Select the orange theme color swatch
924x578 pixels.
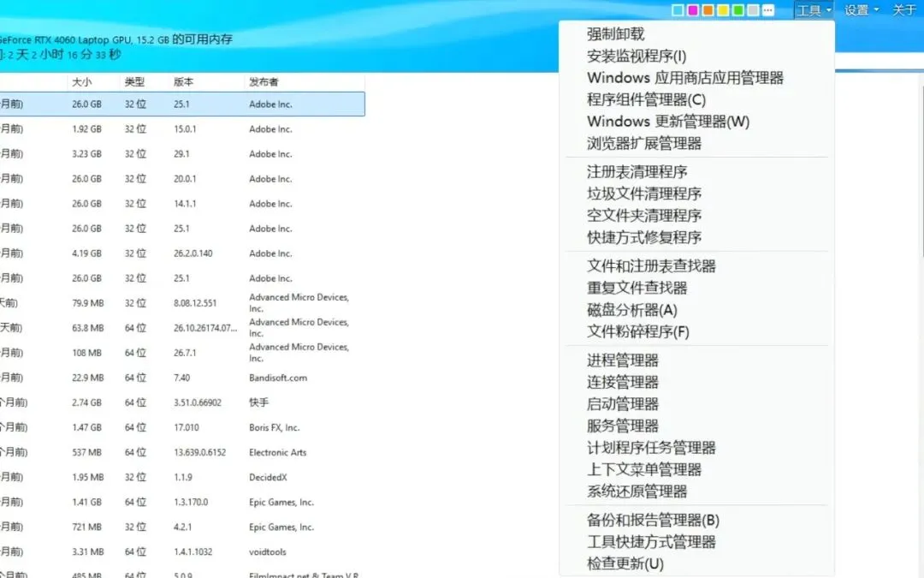(x=708, y=10)
